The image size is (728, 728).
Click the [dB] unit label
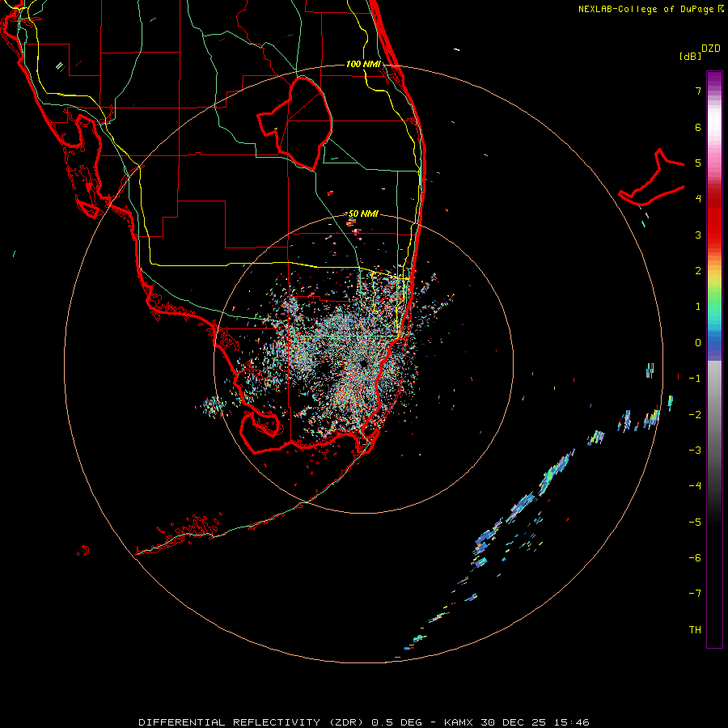pyautogui.click(x=690, y=56)
